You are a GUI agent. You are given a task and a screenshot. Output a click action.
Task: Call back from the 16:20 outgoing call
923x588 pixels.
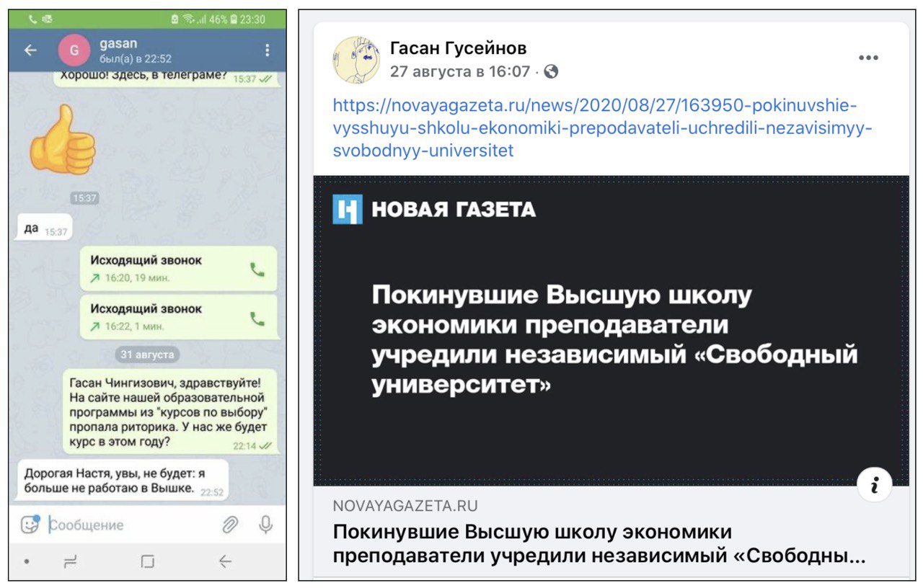click(x=257, y=269)
